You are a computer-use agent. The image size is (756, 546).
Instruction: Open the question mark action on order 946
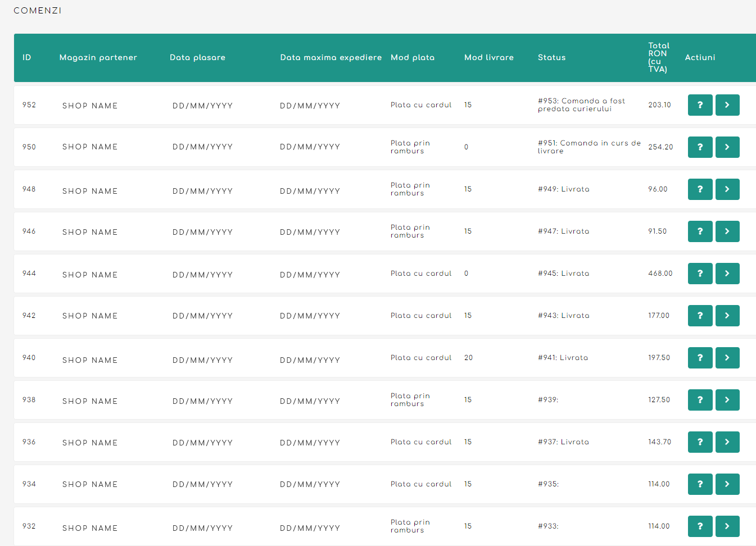pos(700,231)
